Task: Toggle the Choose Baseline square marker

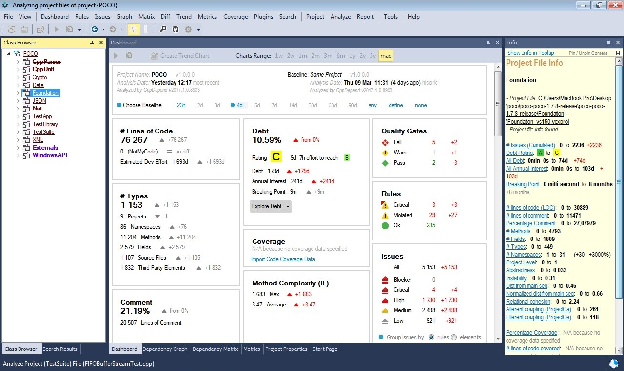Action: [119, 105]
